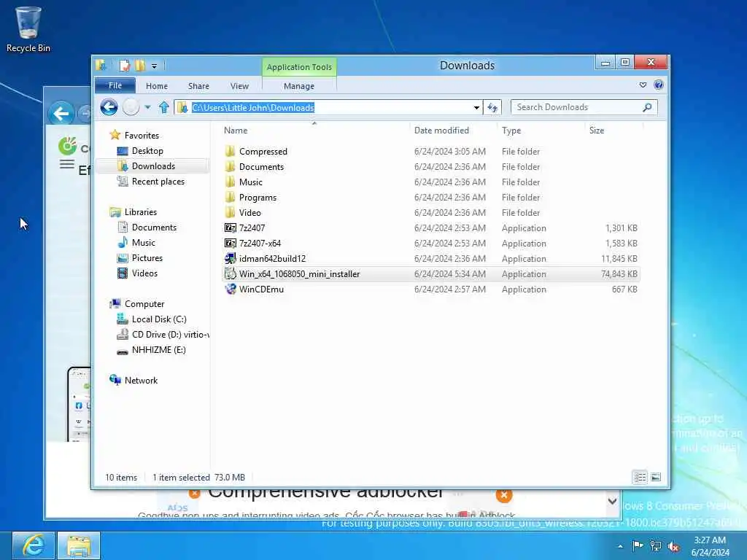This screenshot has height=560, width=747.
Task: Select the Programs folder icon
Action: point(230,197)
